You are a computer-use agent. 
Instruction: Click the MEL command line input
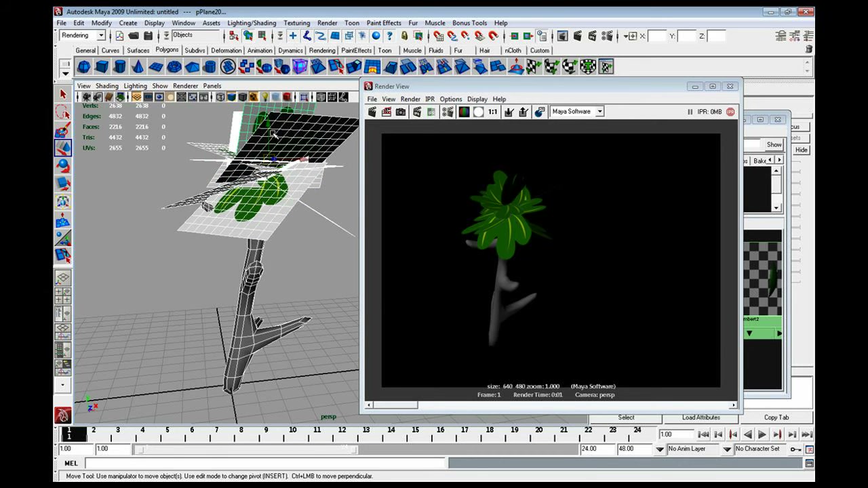click(x=265, y=464)
